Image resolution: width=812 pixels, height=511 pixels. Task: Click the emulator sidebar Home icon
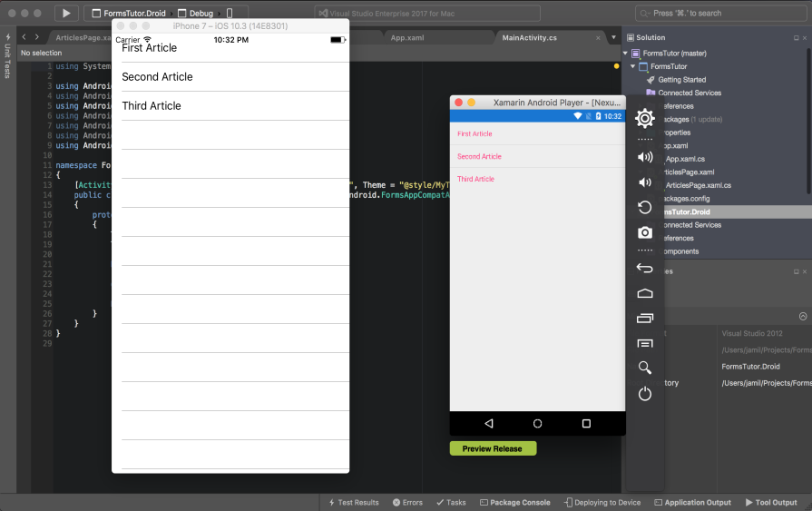(x=645, y=293)
